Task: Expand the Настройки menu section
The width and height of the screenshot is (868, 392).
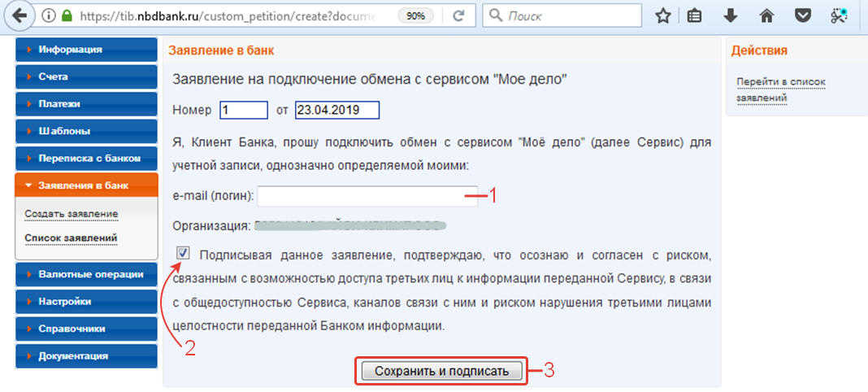Action: [x=87, y=302]
